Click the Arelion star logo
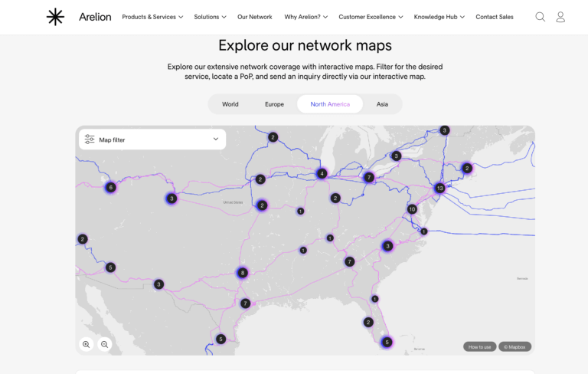The image size is (588, 374). [x=55, y=17]
